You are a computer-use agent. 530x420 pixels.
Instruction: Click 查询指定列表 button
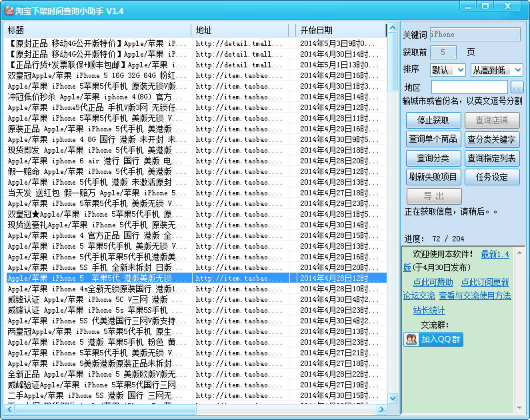click(x=492, y=158)
